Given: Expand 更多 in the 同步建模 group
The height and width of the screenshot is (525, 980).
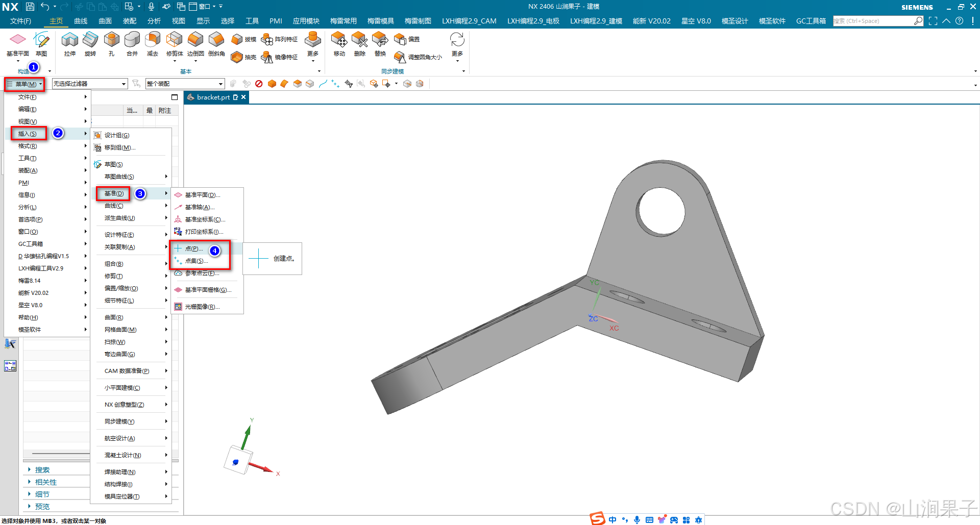Looking at the screenshot, I should click(457, 46).
